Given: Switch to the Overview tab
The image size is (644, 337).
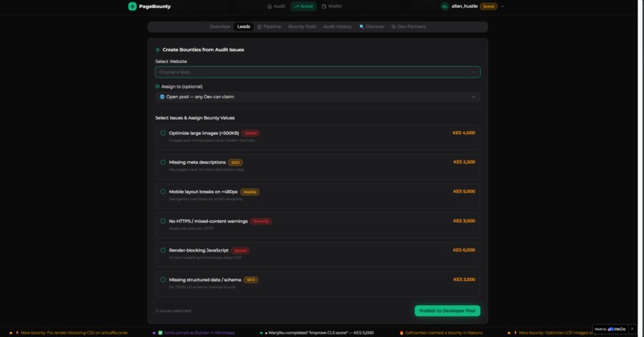Looking at the screenshot, I should [x=220, y=26].
